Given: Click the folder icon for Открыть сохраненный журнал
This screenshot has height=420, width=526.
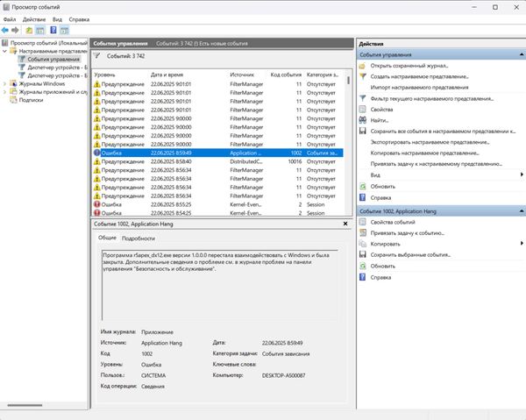Looking at the screenshot, I should pos(362,66).
